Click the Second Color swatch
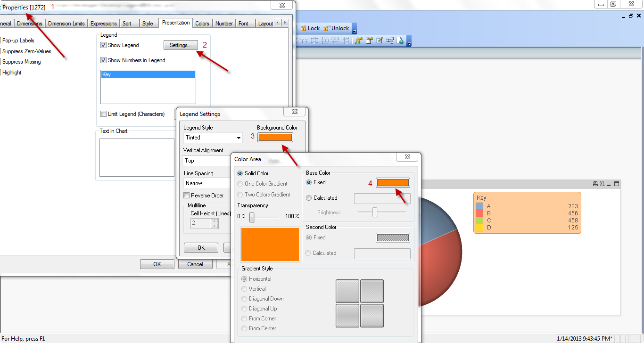 [393, 238]
